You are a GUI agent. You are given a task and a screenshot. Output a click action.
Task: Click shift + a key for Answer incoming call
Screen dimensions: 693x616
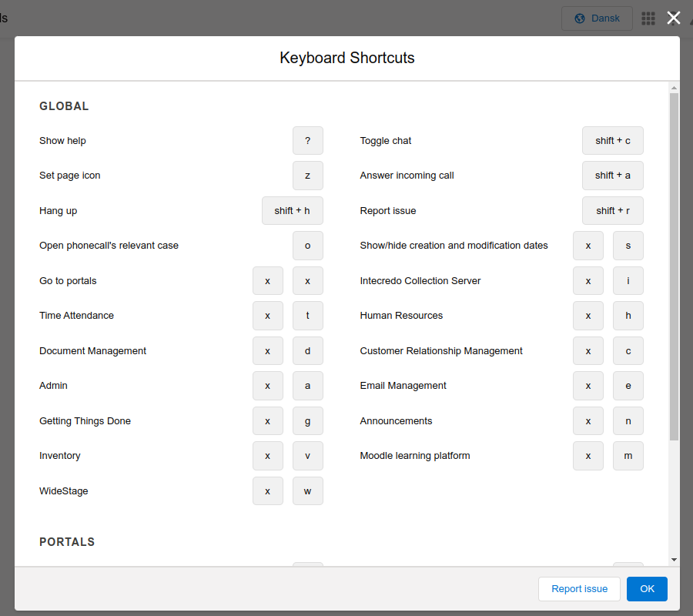(x=613, y=176)
